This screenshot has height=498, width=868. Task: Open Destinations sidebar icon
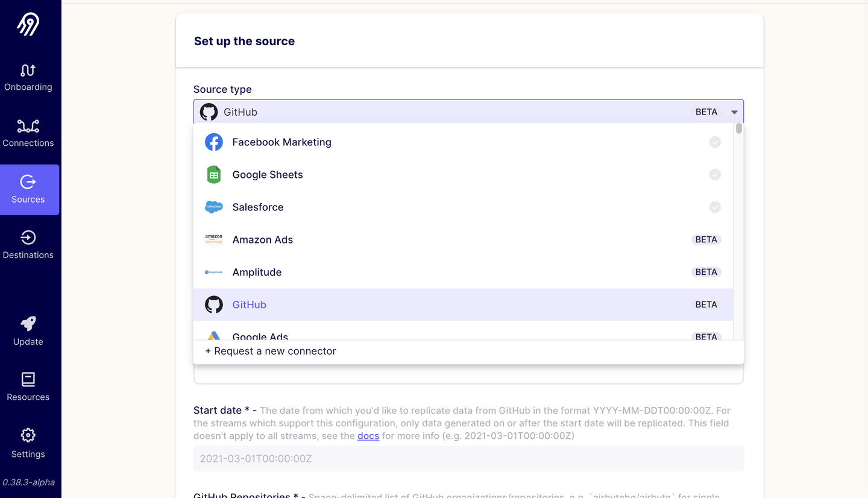(x=28, y=238)
